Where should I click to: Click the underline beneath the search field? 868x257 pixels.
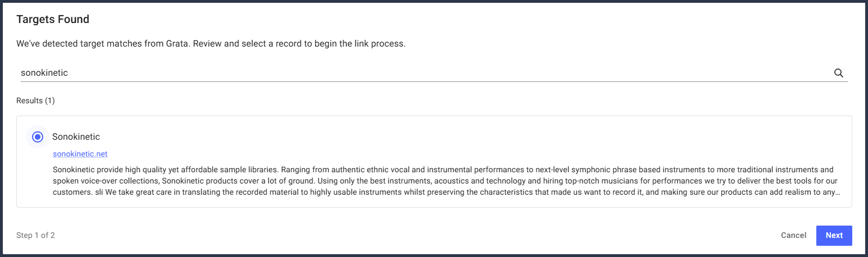[434, 81]
